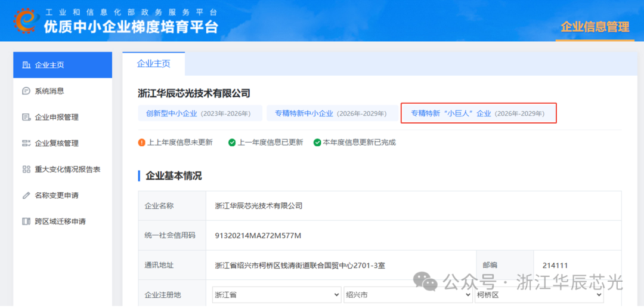Click the postal code value 214111
The height and width of the screenshot is (308, 644).
click(555, 266)
